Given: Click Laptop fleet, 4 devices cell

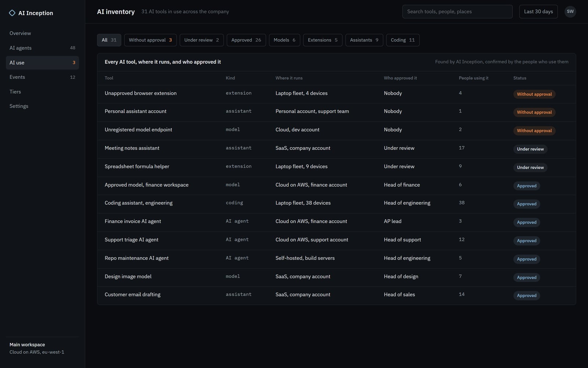Looking at the screenshot, I should 301,93.
